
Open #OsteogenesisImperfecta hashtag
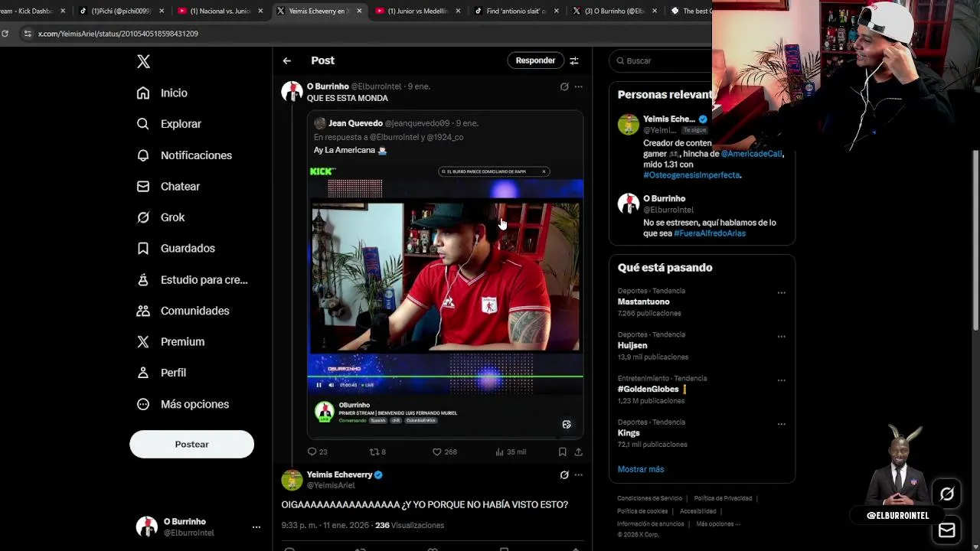point(691,175)
